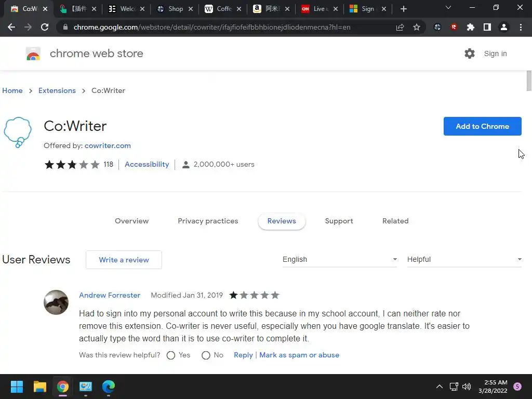Reload the current page

point(45,27)
